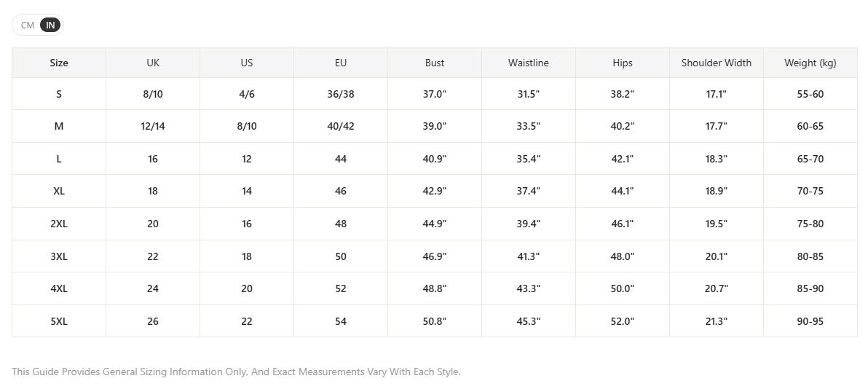Click the sizing guide disclaimer text
The width and height of the screenshot is (868, 389).
[237, 372]
